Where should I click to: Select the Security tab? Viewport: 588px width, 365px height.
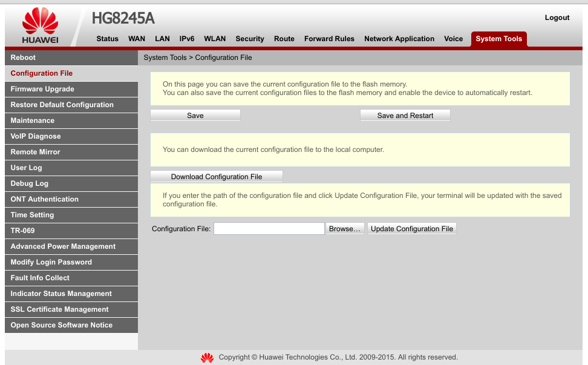[x=250, y=39]
